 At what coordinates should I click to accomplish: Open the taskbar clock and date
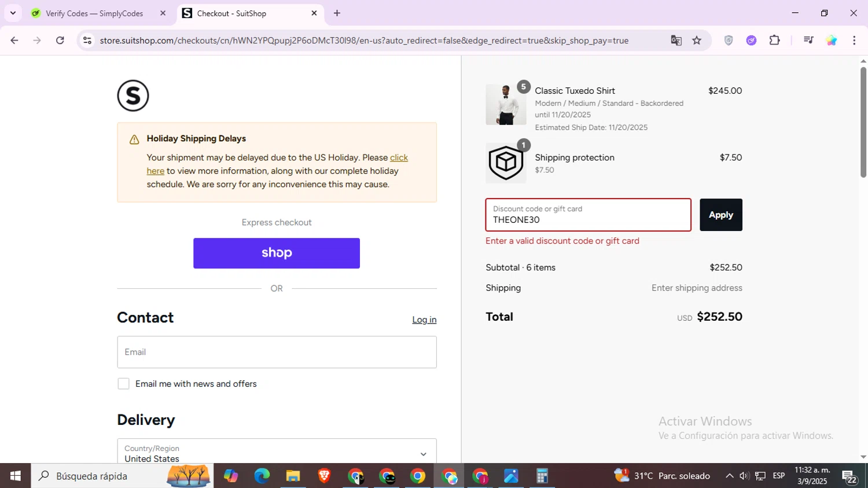[812, 476]
